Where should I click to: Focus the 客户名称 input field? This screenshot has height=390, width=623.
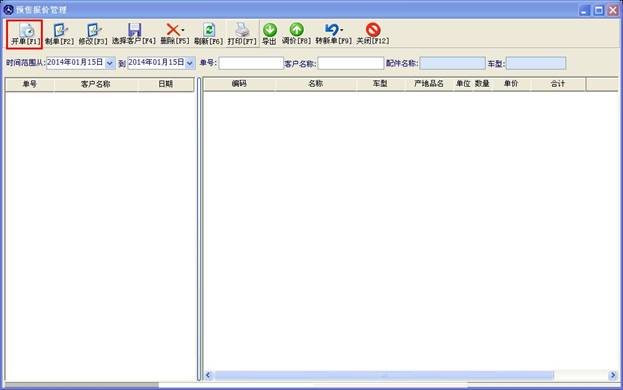tap(351, 63)
